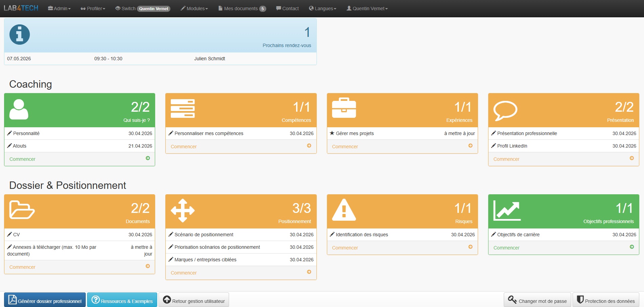Click the up-arrow icon on Retour gestion button
Image resolution: width=644 pixels, height=307 pixels.
167,300
